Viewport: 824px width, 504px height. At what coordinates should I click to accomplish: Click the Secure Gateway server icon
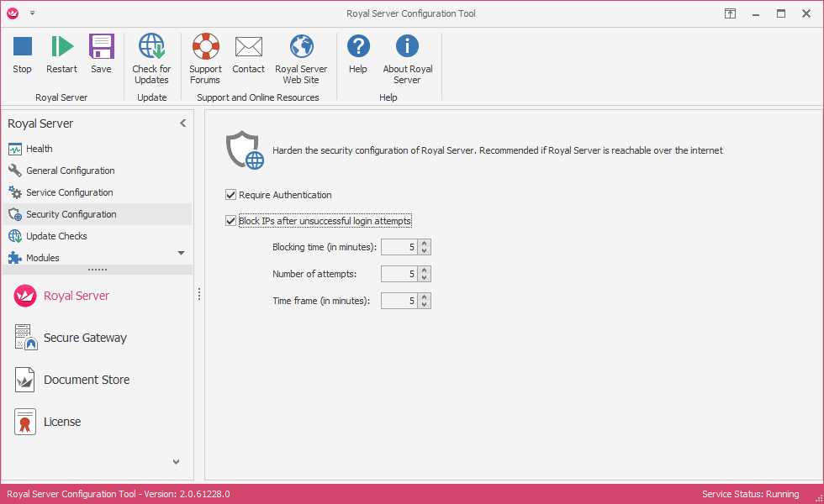click(26, 337)
